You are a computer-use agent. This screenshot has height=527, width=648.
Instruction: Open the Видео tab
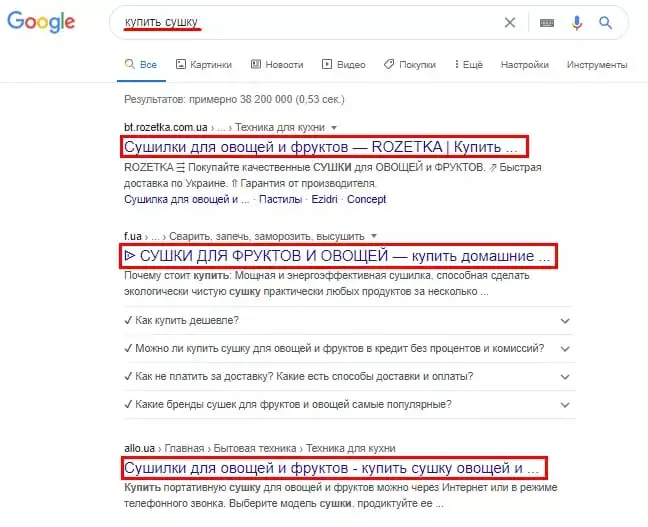(x=344, y=64)
